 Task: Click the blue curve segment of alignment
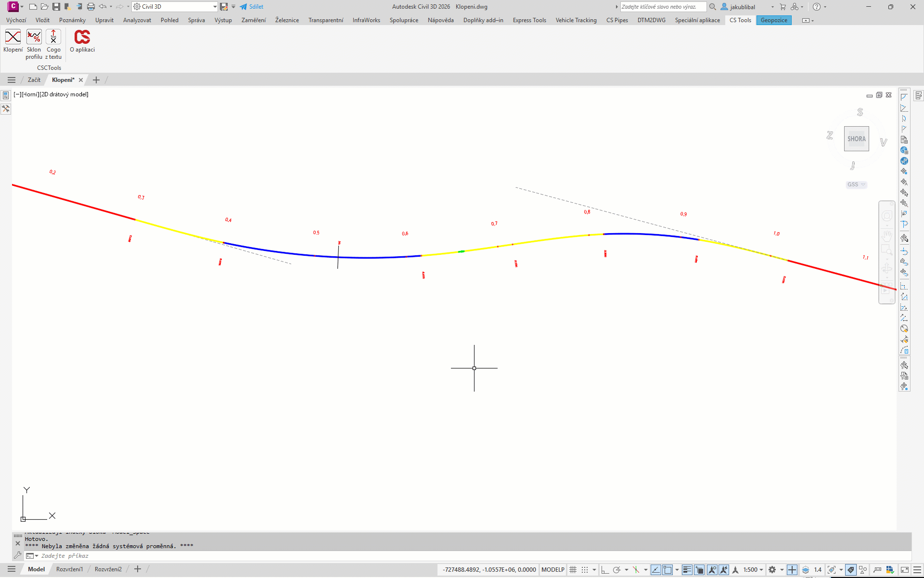[366, 258]
